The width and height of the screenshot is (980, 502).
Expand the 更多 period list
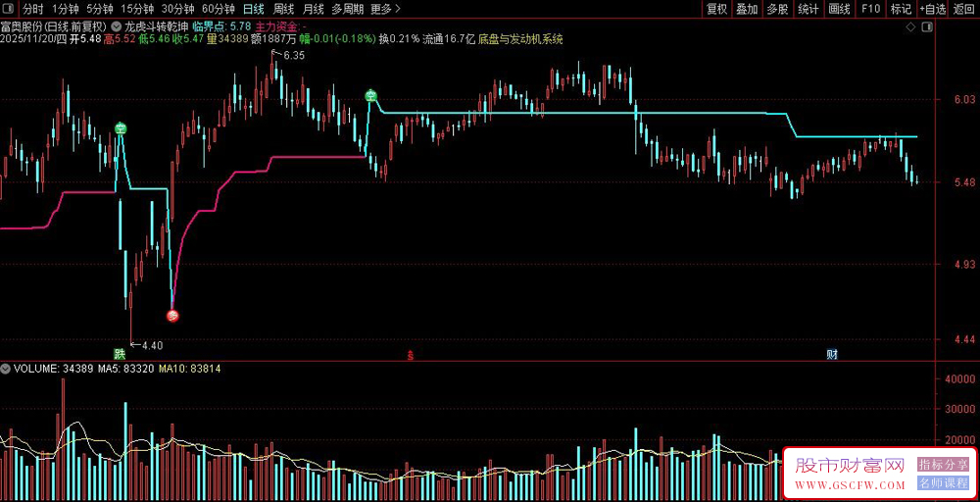[x=385, y=9]
